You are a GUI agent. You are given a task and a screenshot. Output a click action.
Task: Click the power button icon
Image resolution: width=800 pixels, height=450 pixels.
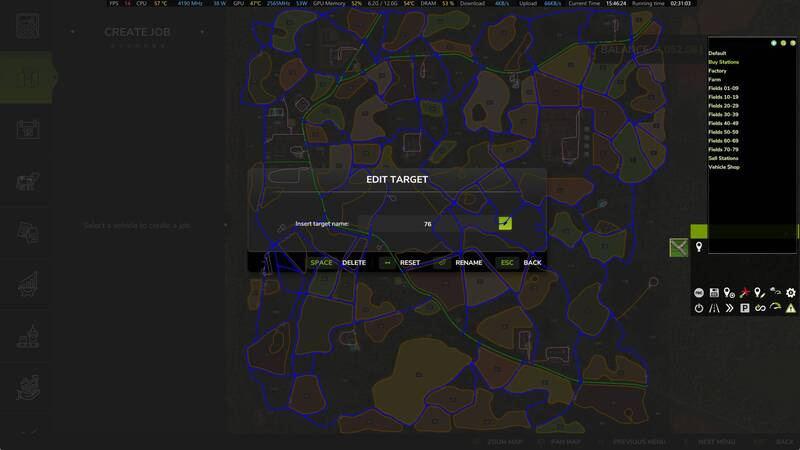point(699,308)
